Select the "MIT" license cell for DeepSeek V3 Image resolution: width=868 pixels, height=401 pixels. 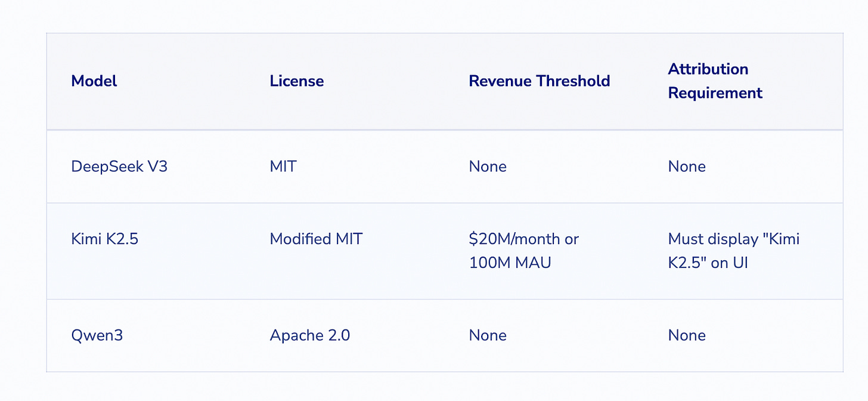283,166
